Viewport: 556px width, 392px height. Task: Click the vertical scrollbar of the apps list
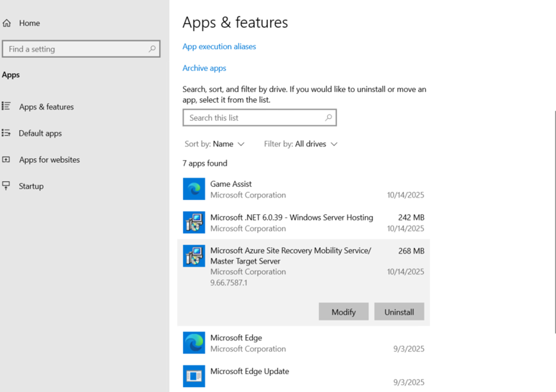[555, 223]
